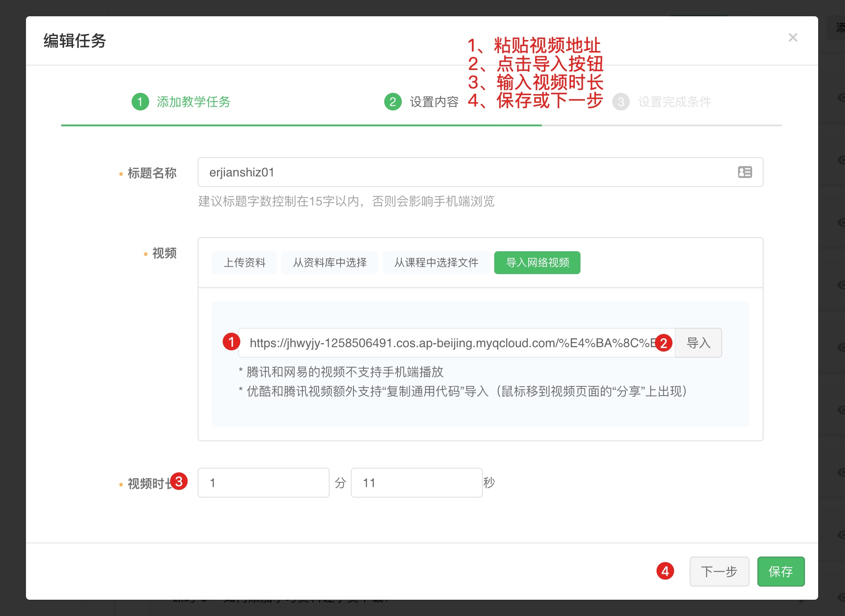The width and height of the screenshot is (845, 616).
Task: Click step 1 circle 添加教学任务
Action: point(140,102)
